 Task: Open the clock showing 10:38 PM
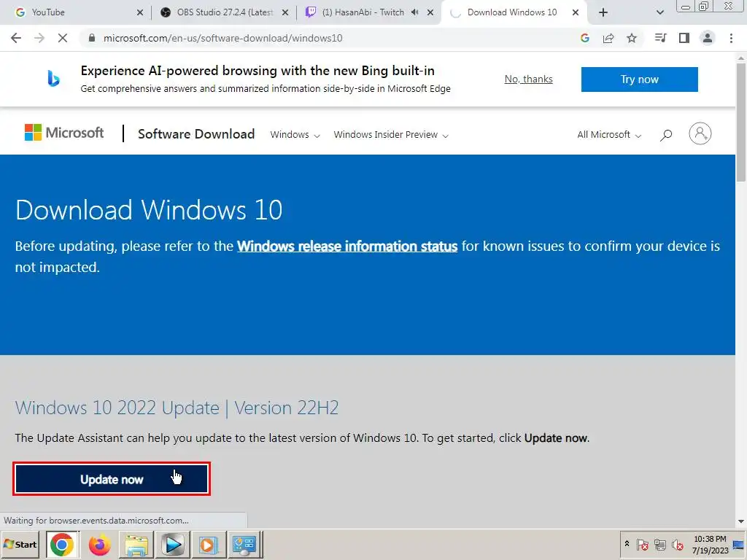[x=711, y=545]
